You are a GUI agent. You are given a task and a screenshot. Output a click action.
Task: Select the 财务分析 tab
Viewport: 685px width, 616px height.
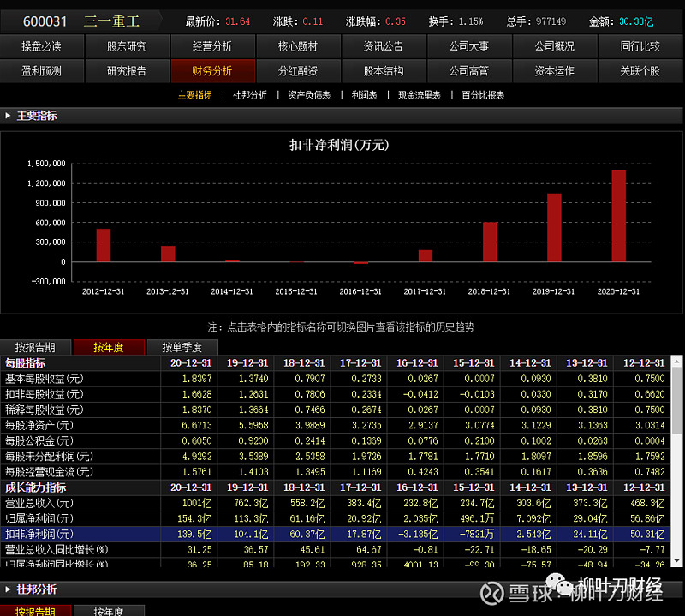click(212, 71)
